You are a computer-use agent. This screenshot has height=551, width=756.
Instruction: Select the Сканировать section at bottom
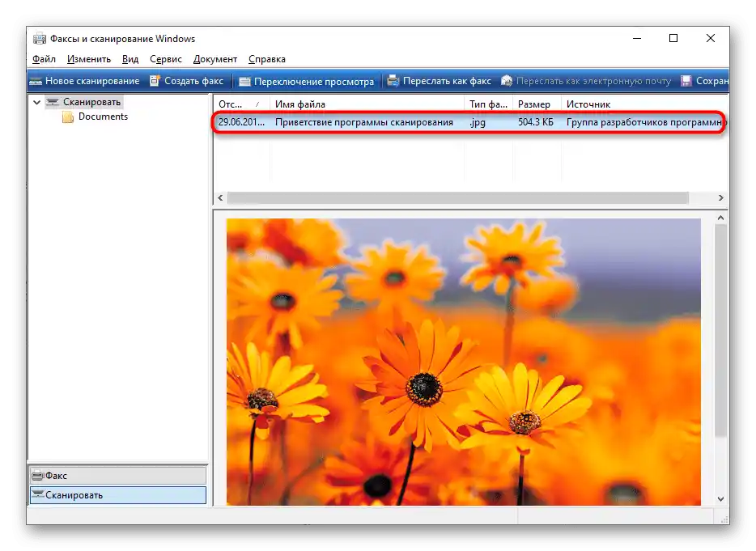pyautogui.click(x=118, y=495)
